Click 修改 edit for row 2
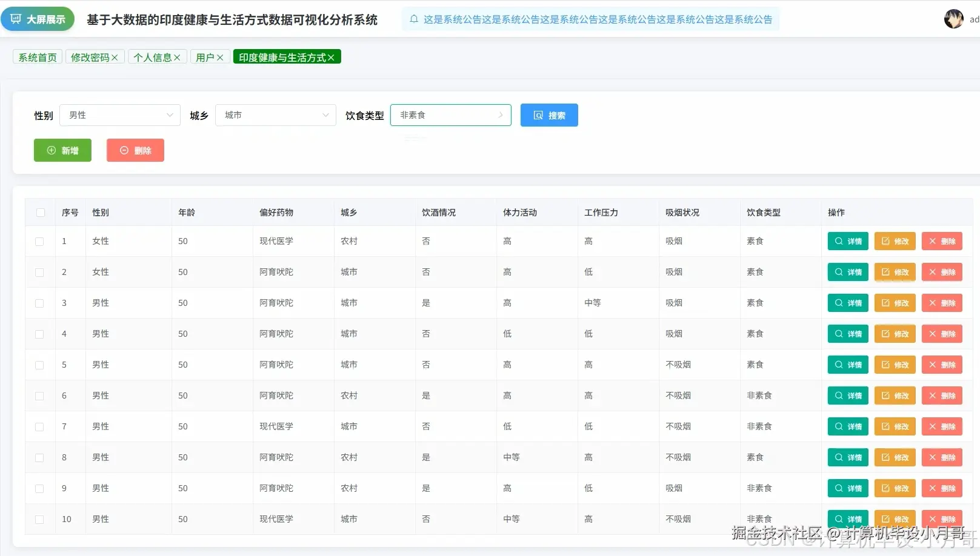 point(895,272)
